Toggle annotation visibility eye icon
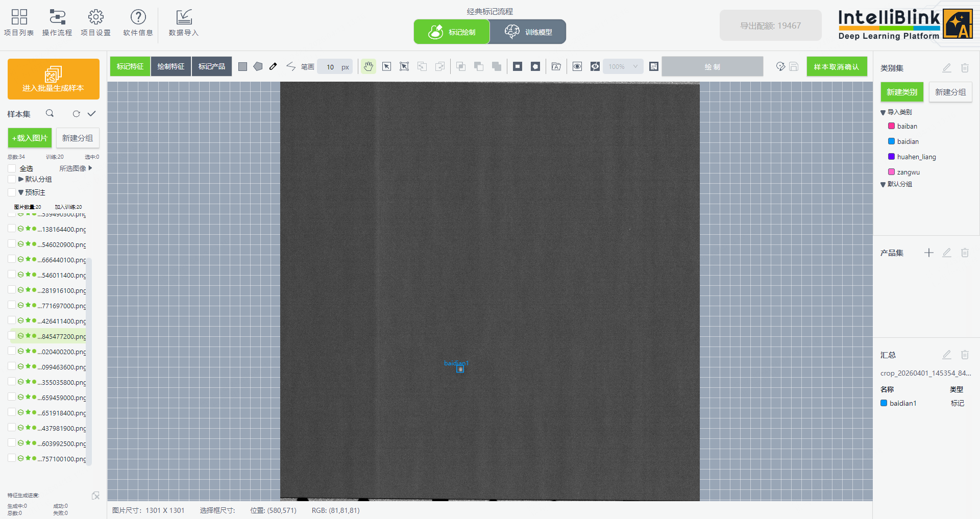This screenshot has width=980, height=519. click(x=577, y=67)
